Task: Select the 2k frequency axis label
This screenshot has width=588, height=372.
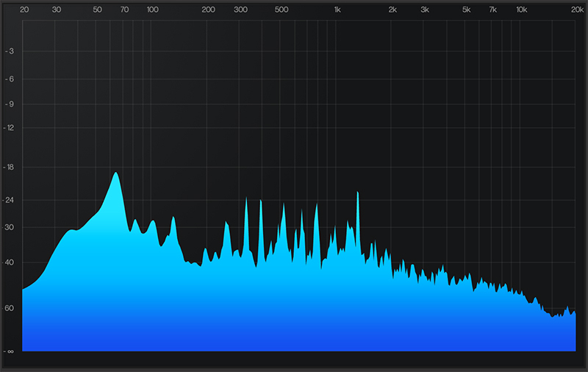Action: 392,10
